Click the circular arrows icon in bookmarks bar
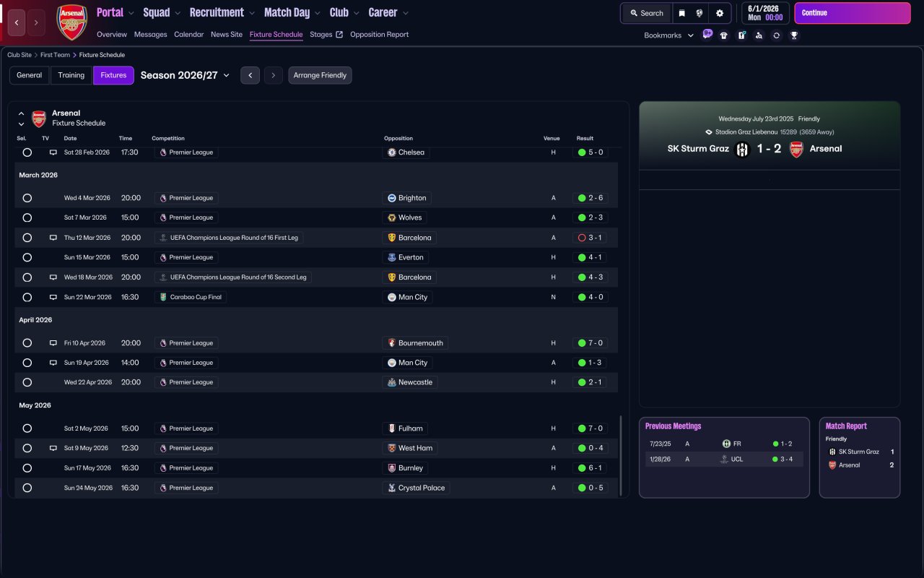Viewport: 924px width, 578px height. (x=777, y=35)
